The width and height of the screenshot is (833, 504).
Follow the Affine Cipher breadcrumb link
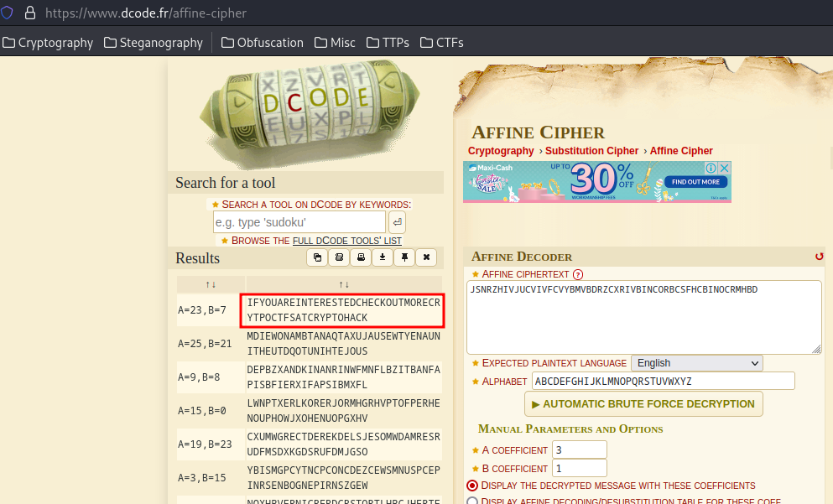click(681, 151)
